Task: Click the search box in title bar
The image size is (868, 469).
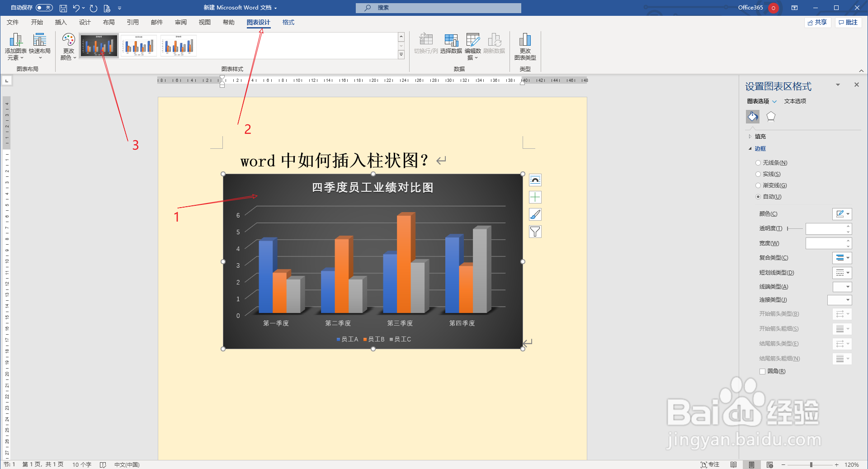Action: pyautogui.click(x=438, y=8)
